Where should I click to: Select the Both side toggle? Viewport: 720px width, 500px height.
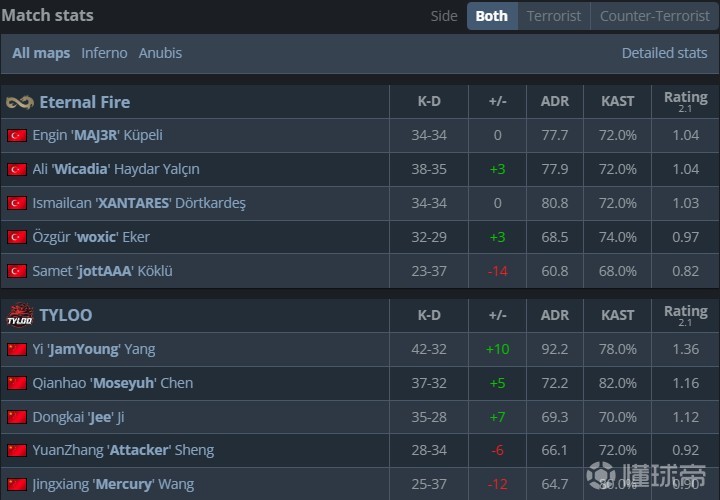click(491, 16)
